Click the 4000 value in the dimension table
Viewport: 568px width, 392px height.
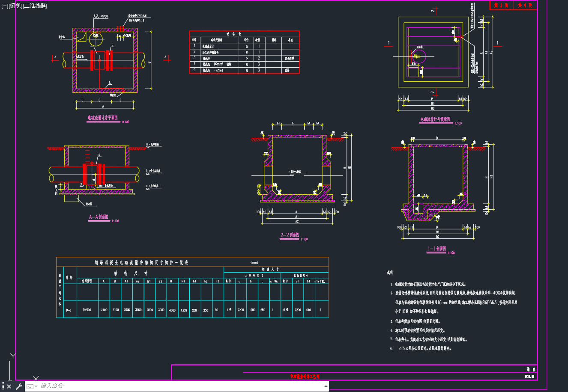(x=172, y=310)
